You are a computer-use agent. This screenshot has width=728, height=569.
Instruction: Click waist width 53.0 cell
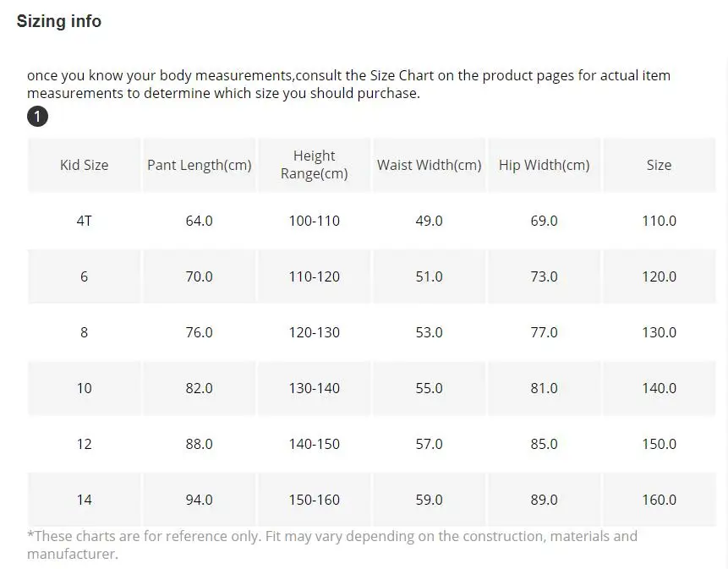[430, 332]
